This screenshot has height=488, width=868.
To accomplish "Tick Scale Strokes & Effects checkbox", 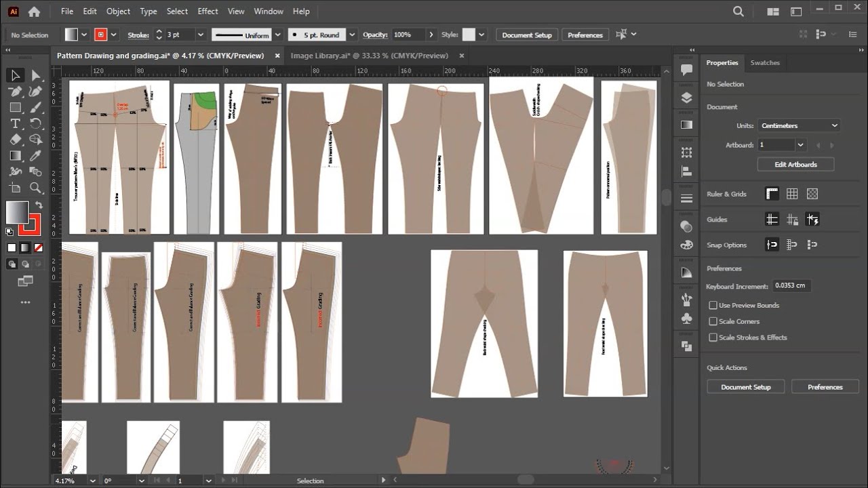I will point(713,338).
